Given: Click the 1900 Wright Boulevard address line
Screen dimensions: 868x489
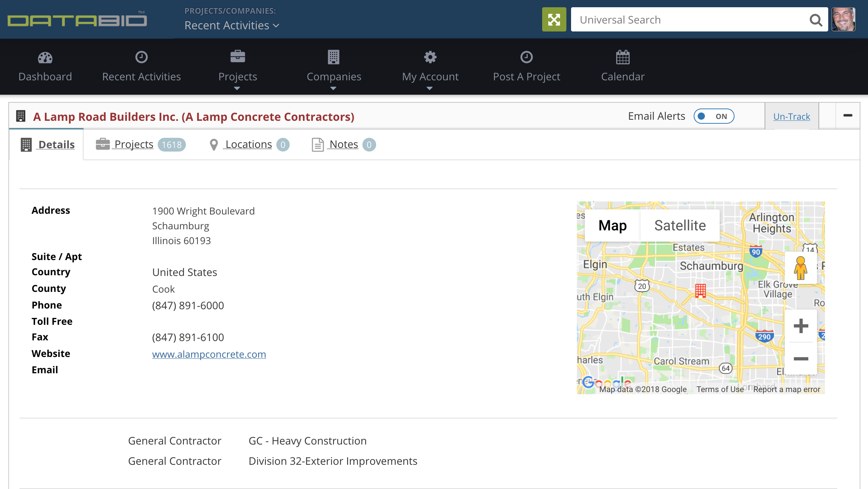Looking at the screenshot, I should tap(203, 211).
